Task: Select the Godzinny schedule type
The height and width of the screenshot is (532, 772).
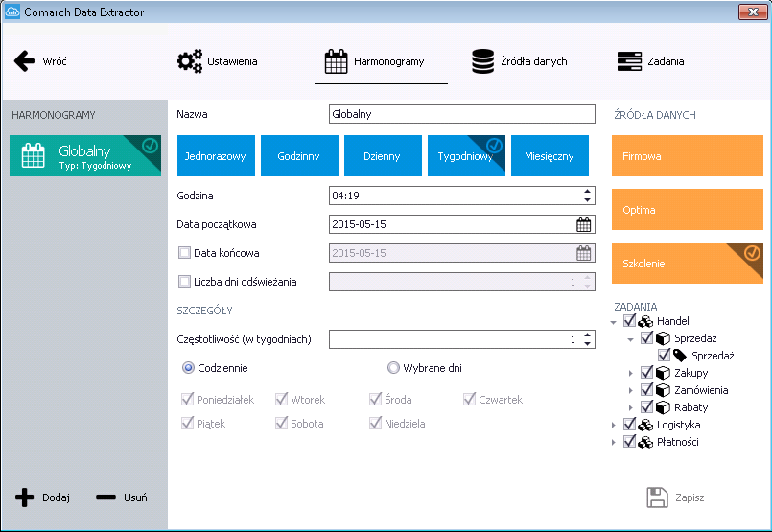Action: point(299,156)
